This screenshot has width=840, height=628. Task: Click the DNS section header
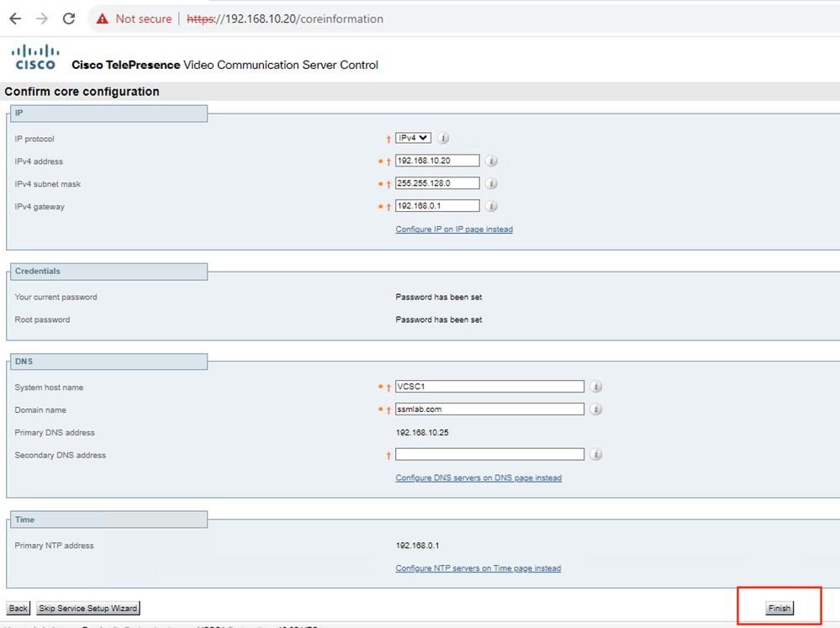pos(108,361)
